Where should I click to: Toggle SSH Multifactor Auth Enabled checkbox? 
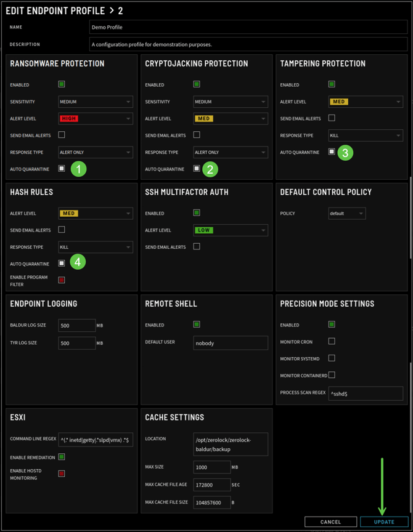pos(197,212)
